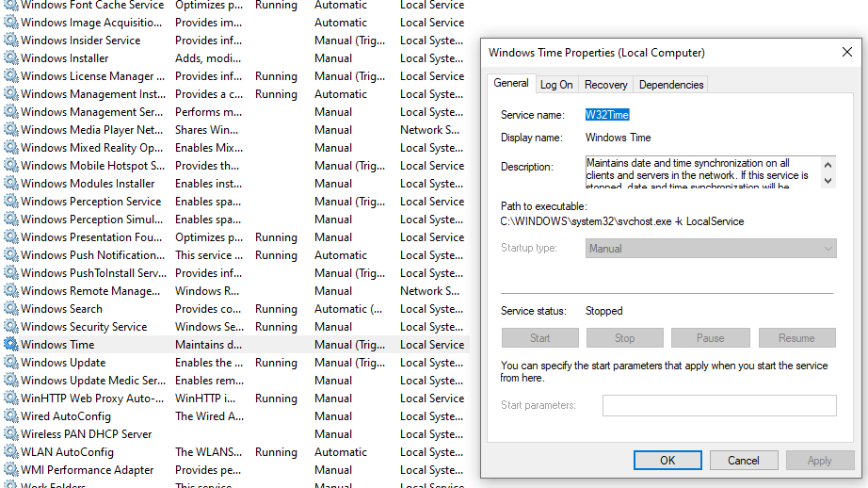Click gear icon beside WLAN AutoConfig
The width and height of the screenshot is (868, 488).
click(x=10, y=451)
